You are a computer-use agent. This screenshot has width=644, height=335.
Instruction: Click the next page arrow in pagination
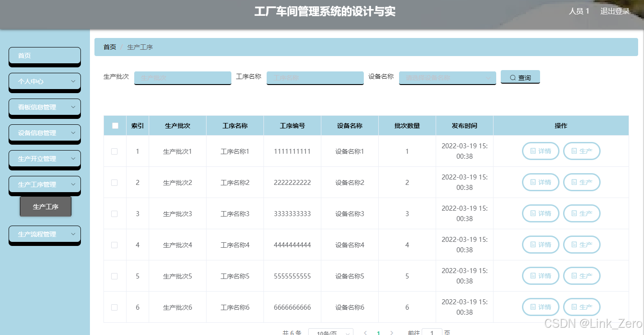[391, 332]
